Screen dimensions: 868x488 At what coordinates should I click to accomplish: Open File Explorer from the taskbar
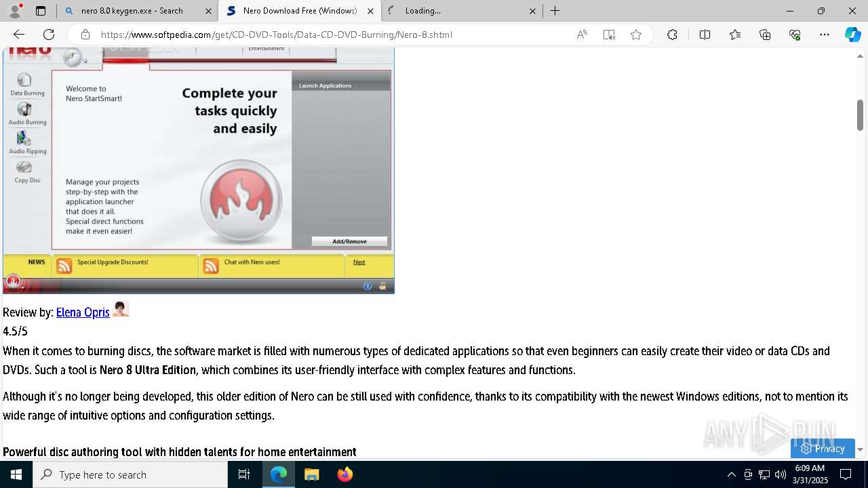coord(311,474)
